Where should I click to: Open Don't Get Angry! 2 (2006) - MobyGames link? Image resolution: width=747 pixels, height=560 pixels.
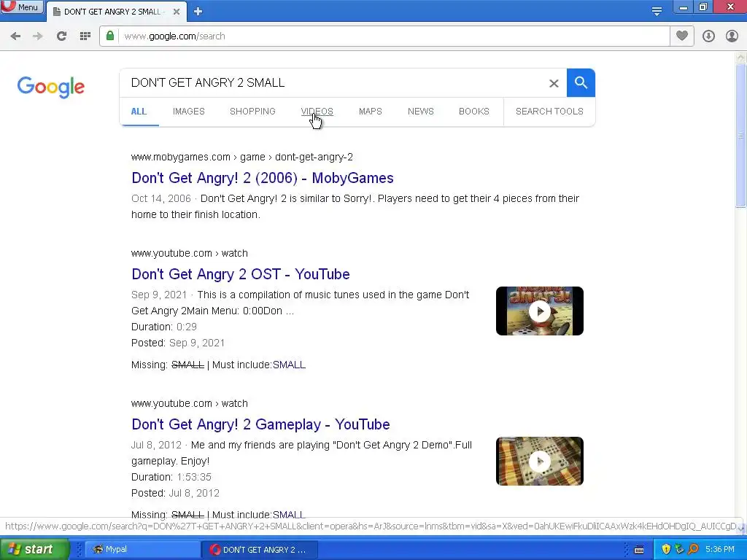click(263, 178)
